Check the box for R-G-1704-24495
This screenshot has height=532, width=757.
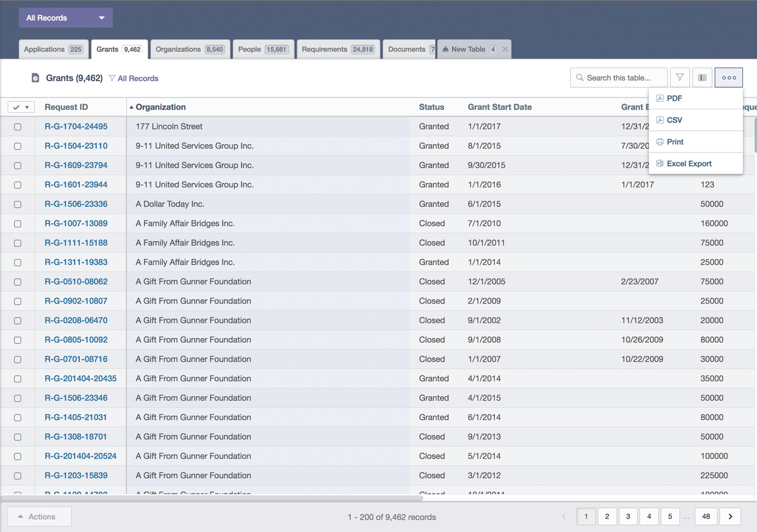point(18,126)
